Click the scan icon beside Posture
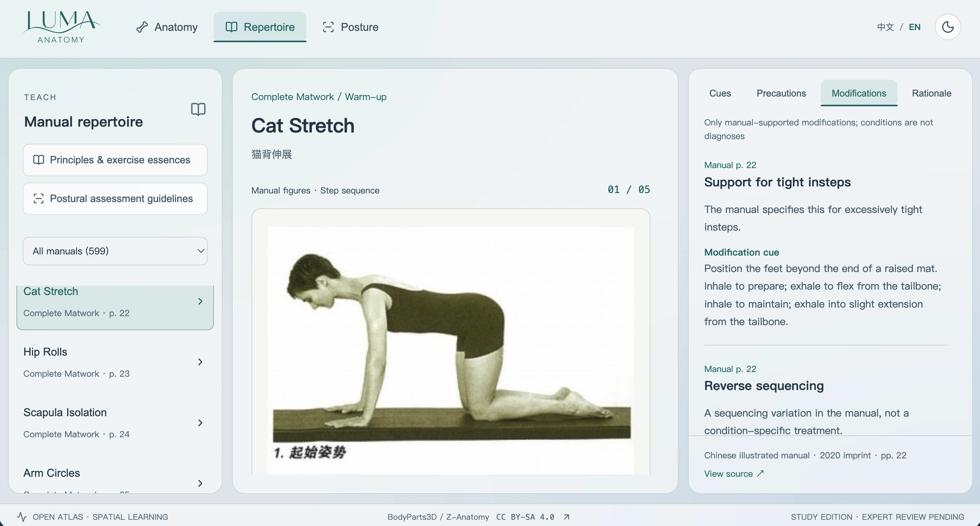 328,27
